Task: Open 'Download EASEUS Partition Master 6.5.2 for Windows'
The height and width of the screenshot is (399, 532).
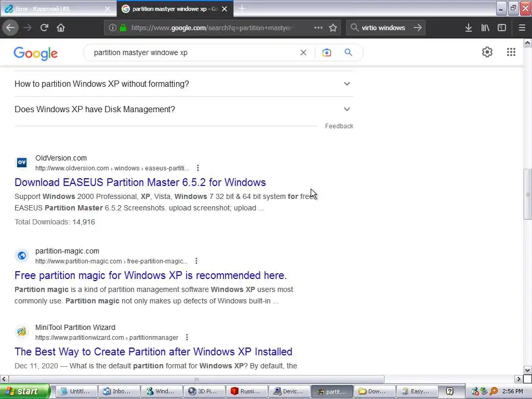Action: tap(140, 182)
